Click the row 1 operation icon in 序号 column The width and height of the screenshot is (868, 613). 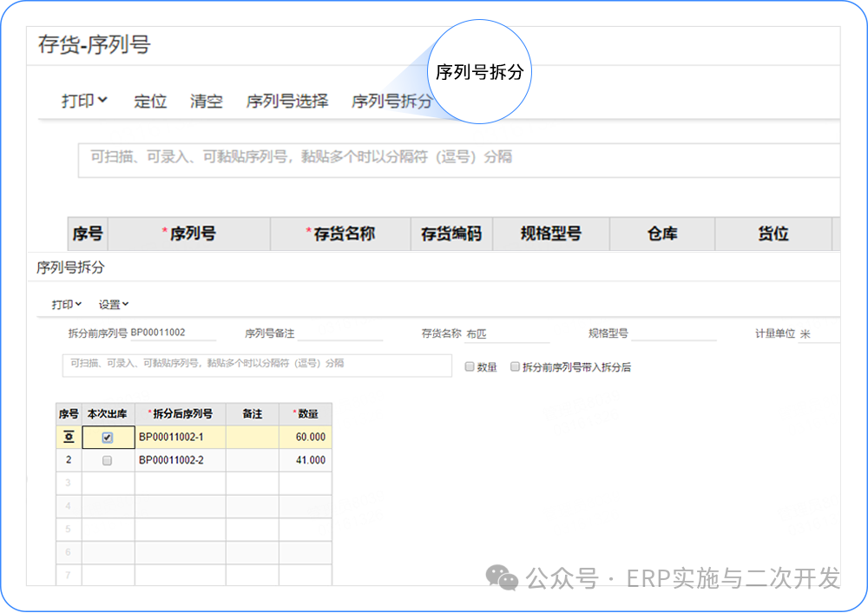(x=69, y=438)
